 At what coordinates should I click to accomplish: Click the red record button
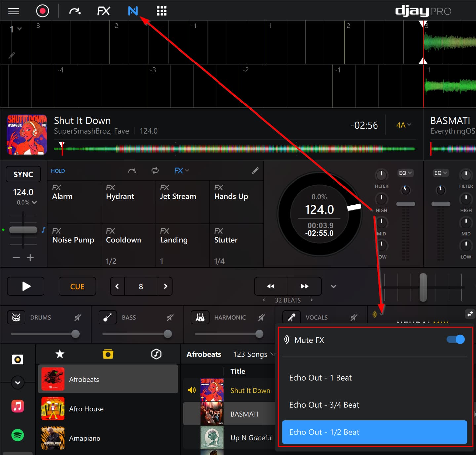pyautogui.click(x=42, y=11)
